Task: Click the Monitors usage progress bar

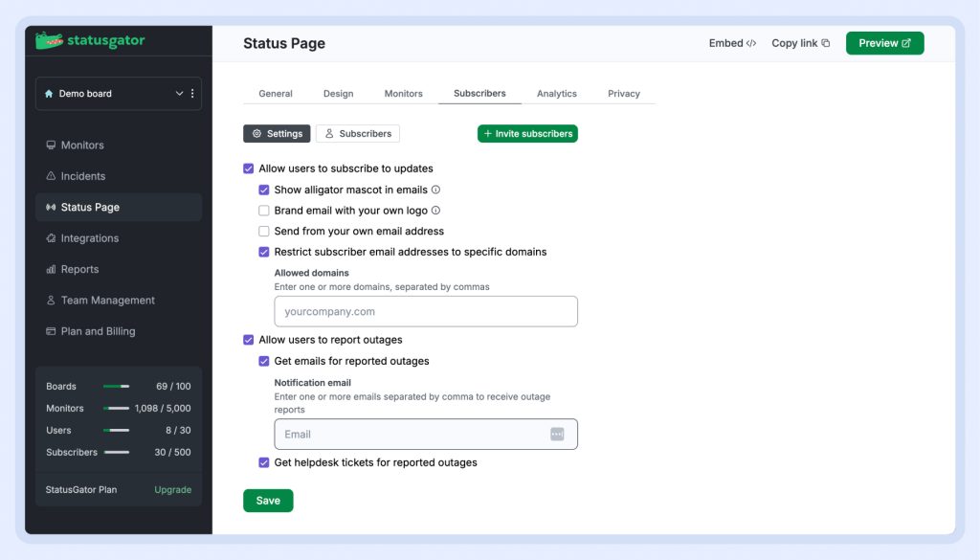Action: [118, 409]
